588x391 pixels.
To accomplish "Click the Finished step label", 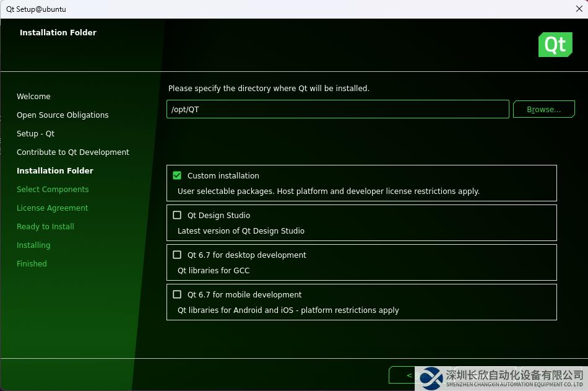I will [x=32, y=264].
